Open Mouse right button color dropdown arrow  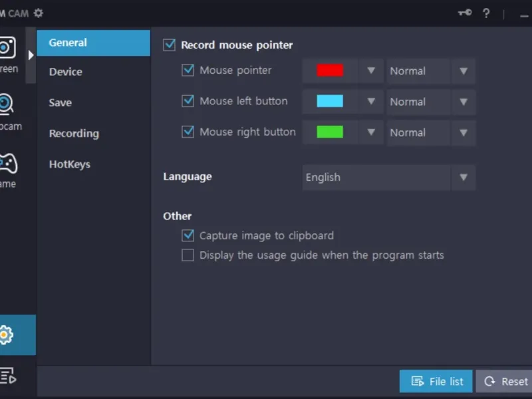click(x=371, y=132)
